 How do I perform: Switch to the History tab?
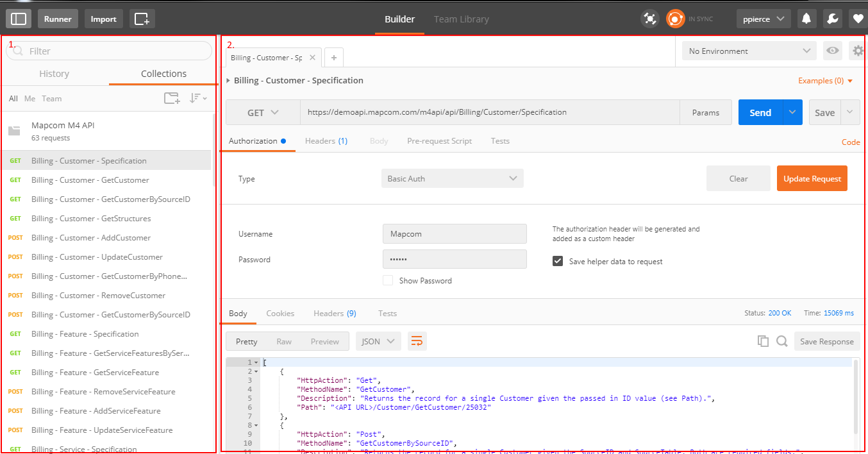pyautogui.click(x=54, y=74)
